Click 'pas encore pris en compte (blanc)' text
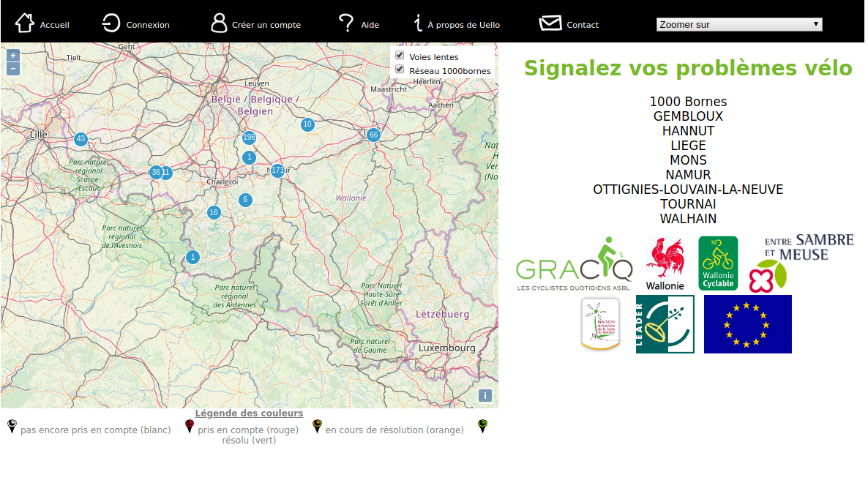This screenshot has width=868, height=483. click(x=96, y=430)
